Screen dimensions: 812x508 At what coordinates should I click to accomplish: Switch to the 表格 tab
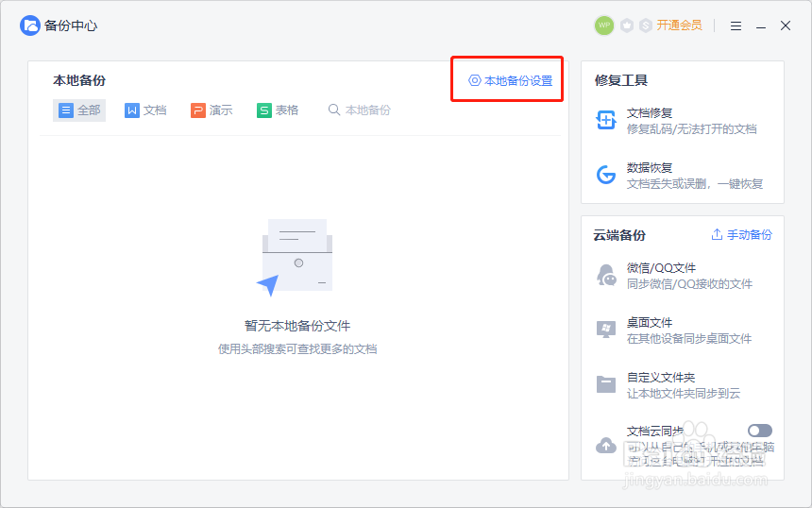(278, 110)
